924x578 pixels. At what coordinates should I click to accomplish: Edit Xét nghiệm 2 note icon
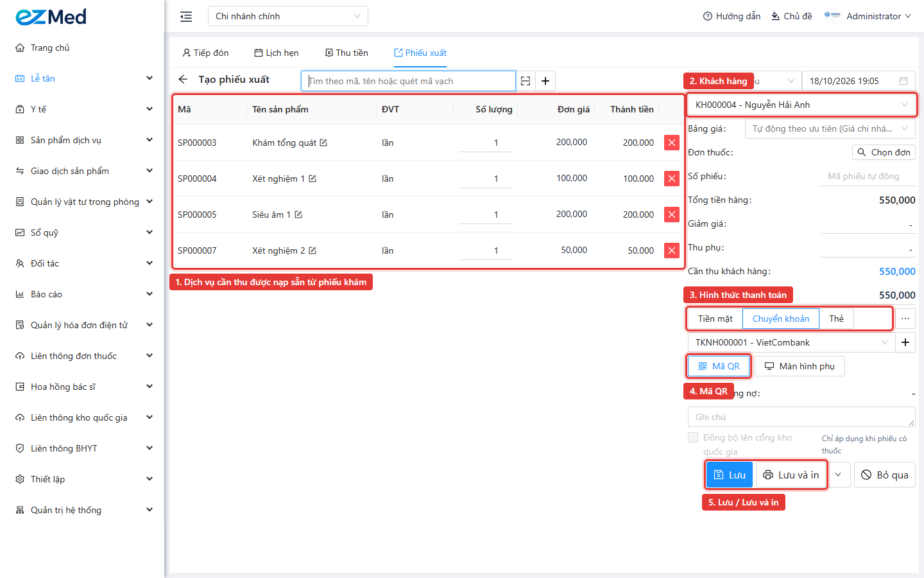(x=312, y=250)
